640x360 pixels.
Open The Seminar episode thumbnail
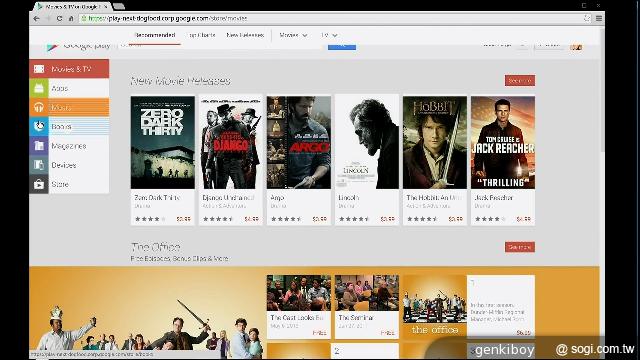(367, 293)
